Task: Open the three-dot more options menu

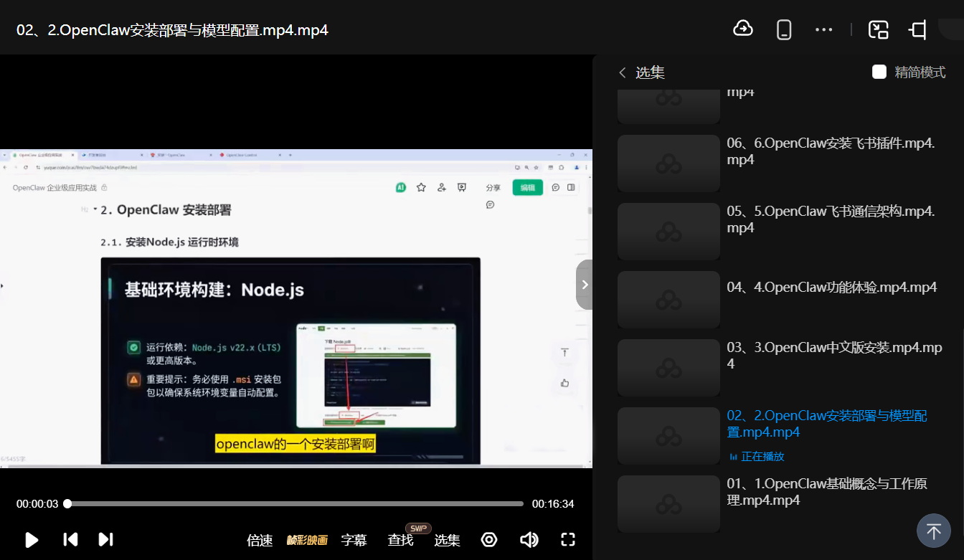Action: [824, 29]
